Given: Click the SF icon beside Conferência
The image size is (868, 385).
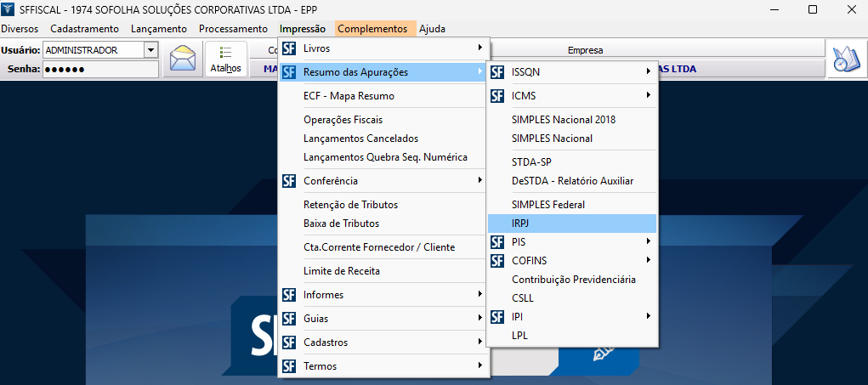Looking at the screenshot, I should coord(289,181).
